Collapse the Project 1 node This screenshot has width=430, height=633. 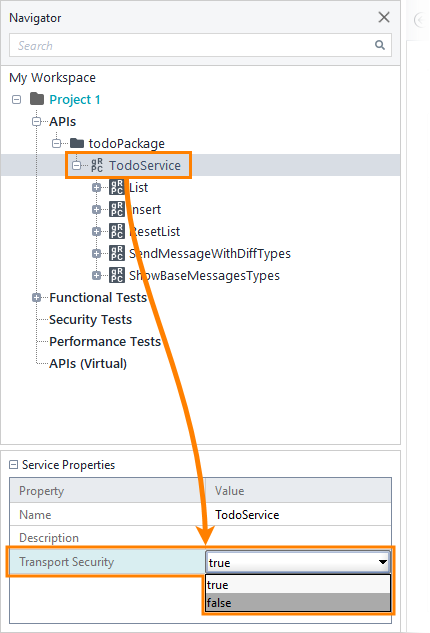pyautogui.click(x=17, y=99)
